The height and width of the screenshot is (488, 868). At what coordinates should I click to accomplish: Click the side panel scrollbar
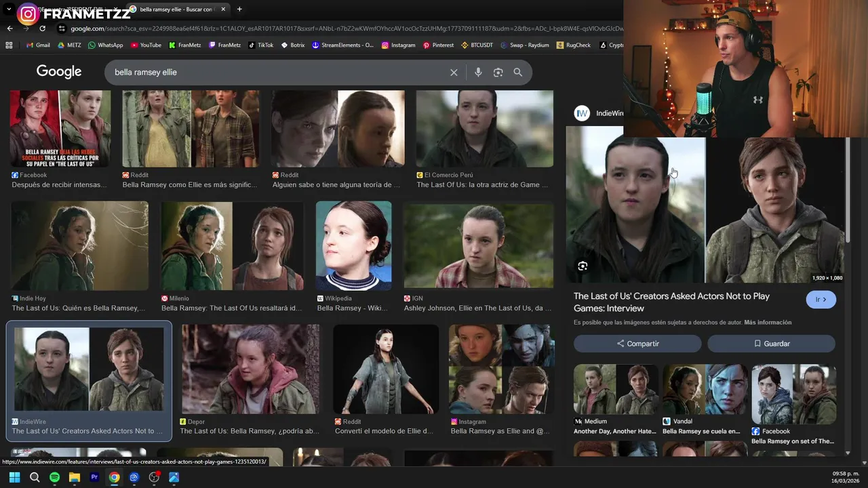848,190
